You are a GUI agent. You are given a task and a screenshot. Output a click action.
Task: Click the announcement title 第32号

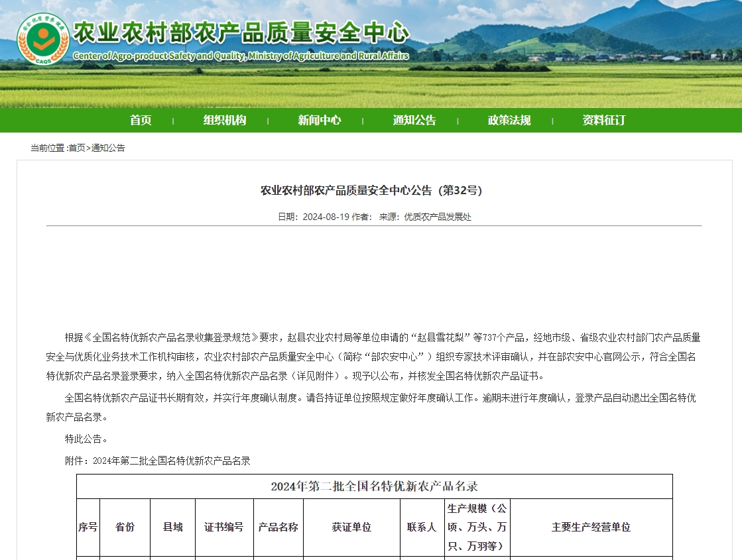(x=371, y=190)
